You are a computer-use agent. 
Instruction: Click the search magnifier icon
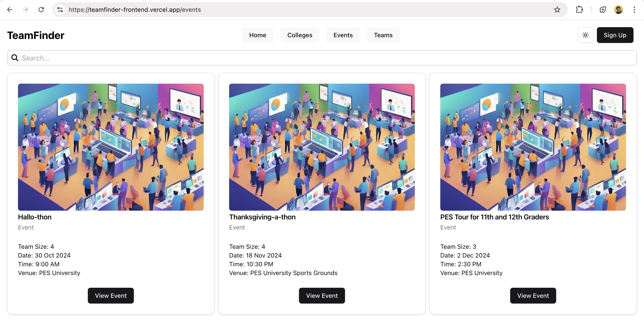[x=15, y=58]
